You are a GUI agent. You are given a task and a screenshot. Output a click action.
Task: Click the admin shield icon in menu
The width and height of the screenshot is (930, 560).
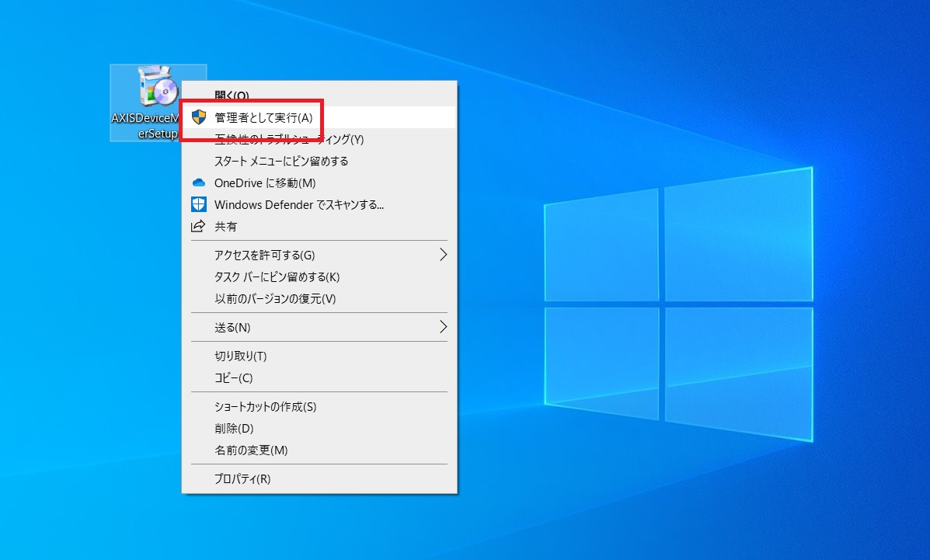click(199, 117)
